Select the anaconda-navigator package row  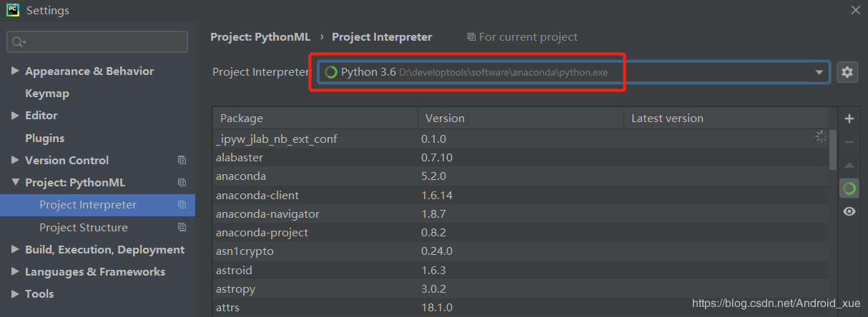point(267,214)
